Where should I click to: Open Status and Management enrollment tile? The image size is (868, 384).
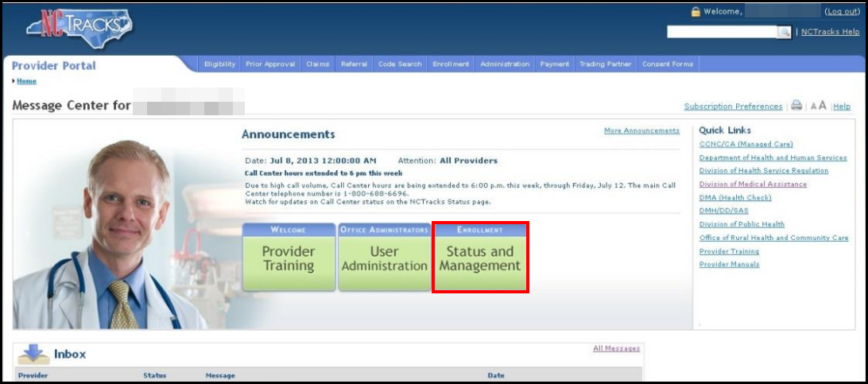[479, 258]
